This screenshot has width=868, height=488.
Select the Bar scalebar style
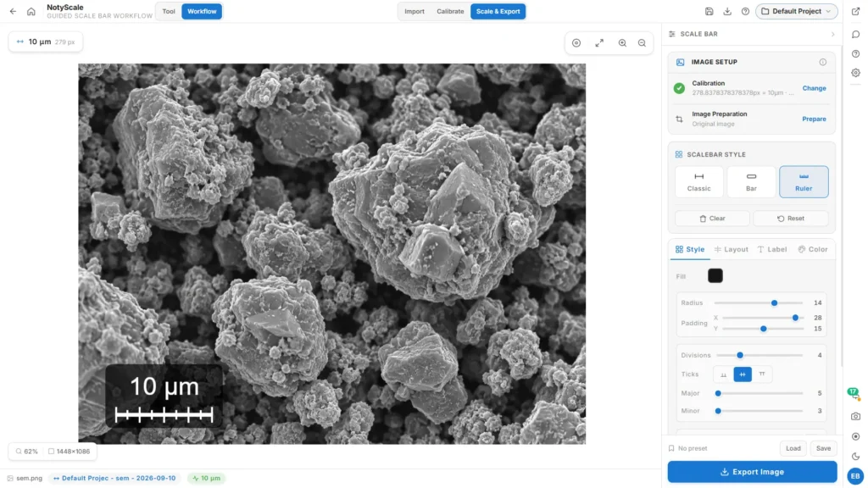(x=751, y=181)
